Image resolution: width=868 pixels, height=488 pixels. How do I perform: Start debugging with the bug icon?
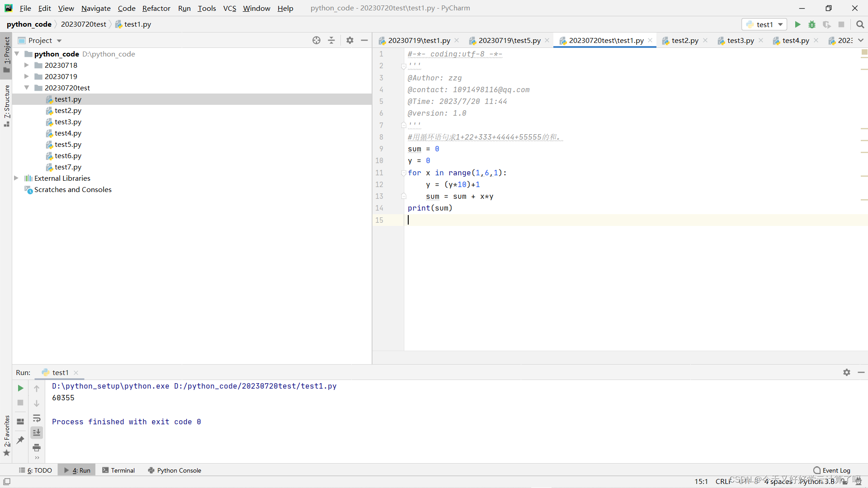(x=812, y=24)
